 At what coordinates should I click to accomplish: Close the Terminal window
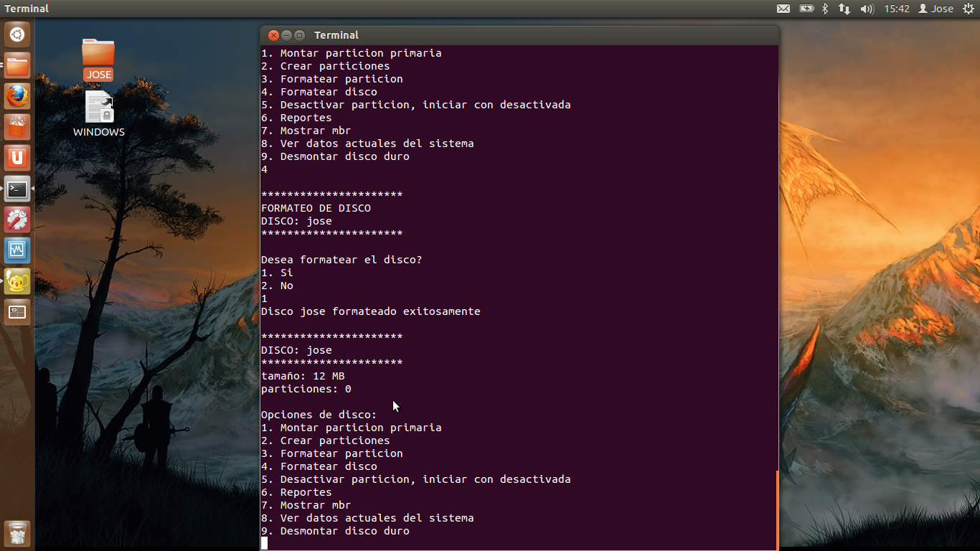click(273, 35)
